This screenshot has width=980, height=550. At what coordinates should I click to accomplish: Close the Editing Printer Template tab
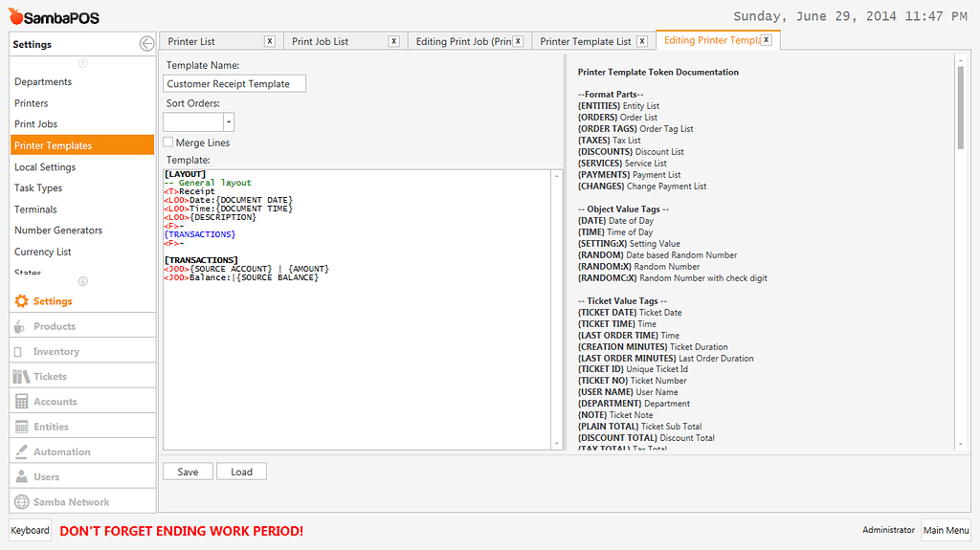point(767,40)
